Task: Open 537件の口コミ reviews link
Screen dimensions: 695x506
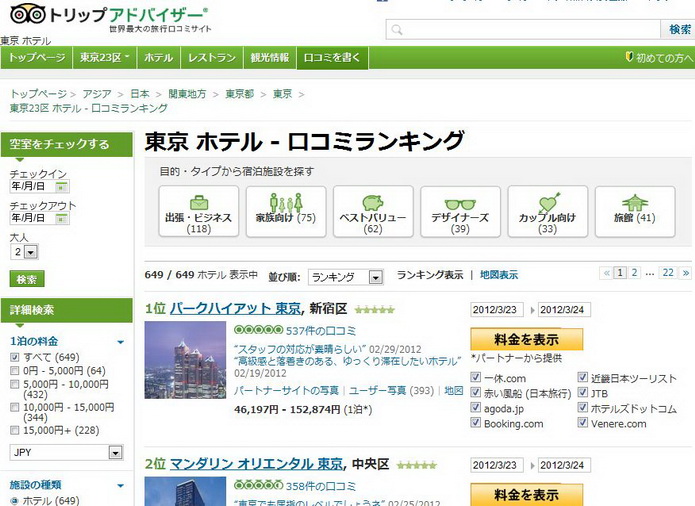Action: point(321,331)
